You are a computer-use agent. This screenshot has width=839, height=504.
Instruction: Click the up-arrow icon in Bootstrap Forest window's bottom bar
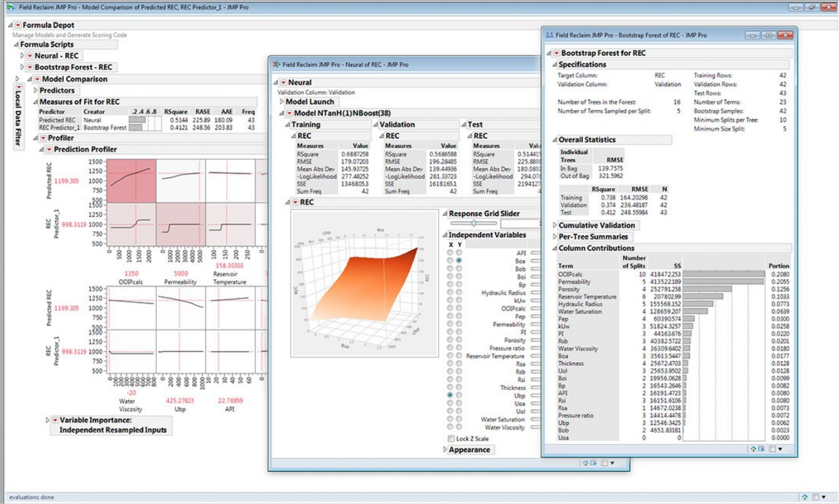pos(753,449)
